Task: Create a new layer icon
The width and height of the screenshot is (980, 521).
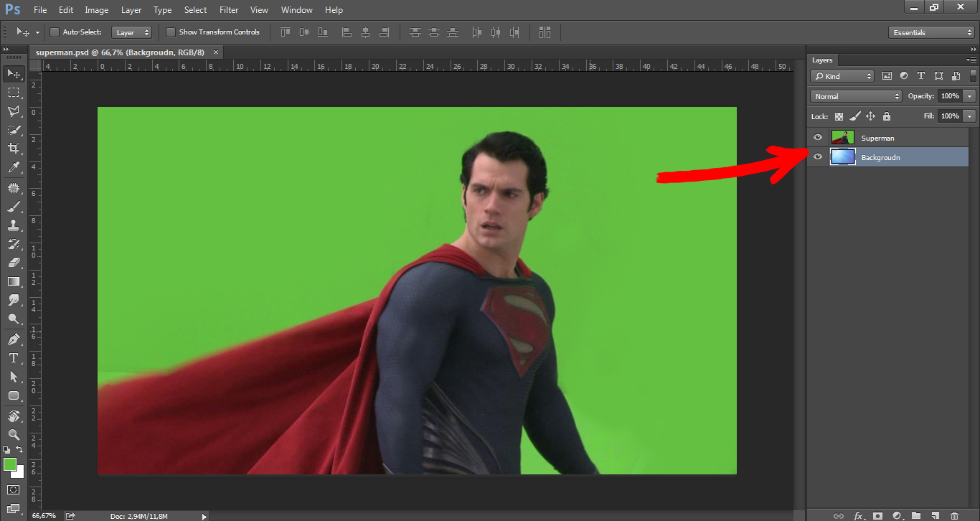Action: coord(935,515)
